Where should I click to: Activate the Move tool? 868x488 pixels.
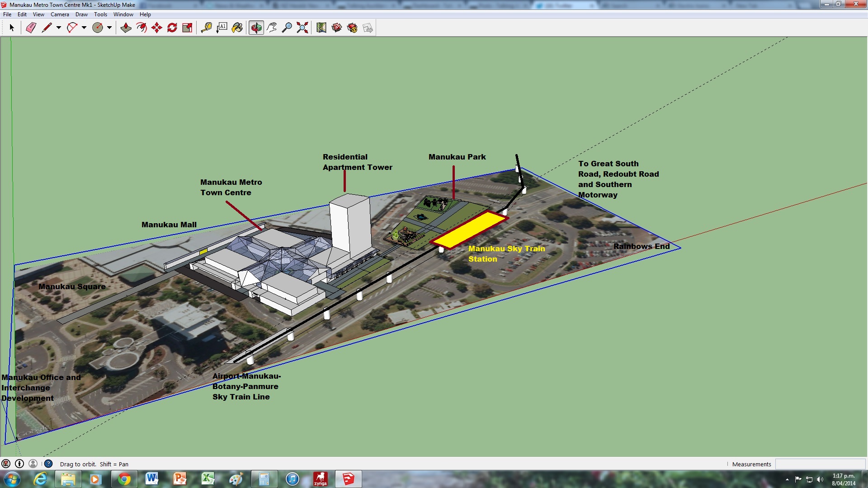[x=157, y=28]
